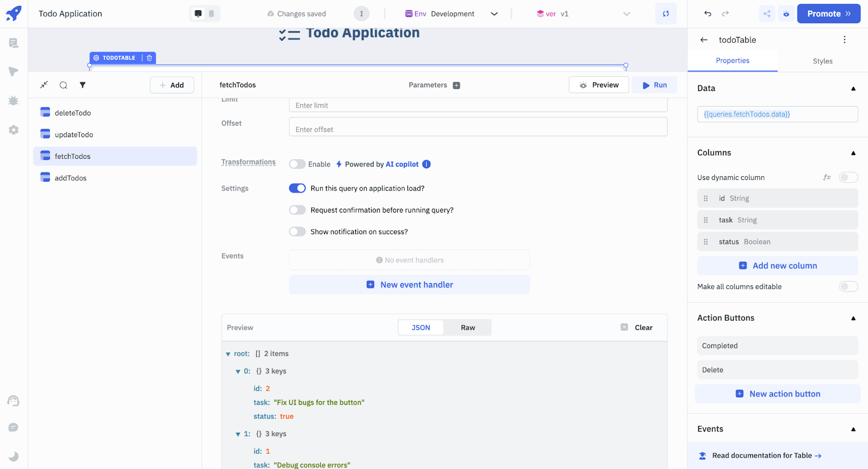Click the user avatar I badge

click(361, 14)
